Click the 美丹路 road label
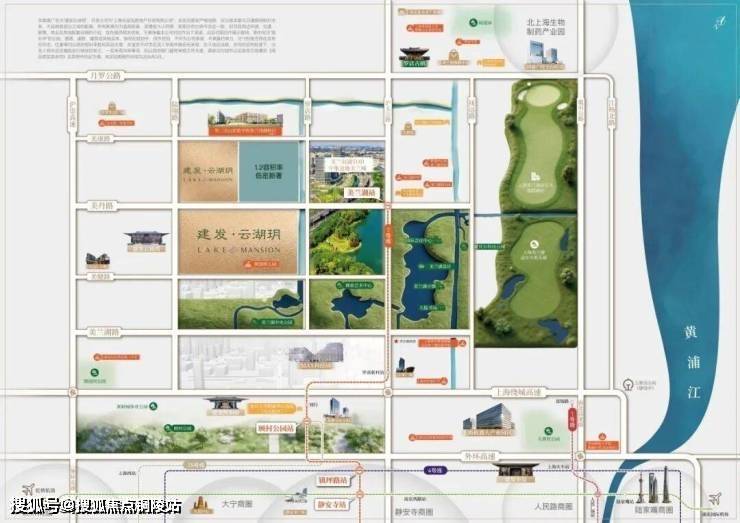Viewport: 740px width, 523px height. [x=101, y=206]
